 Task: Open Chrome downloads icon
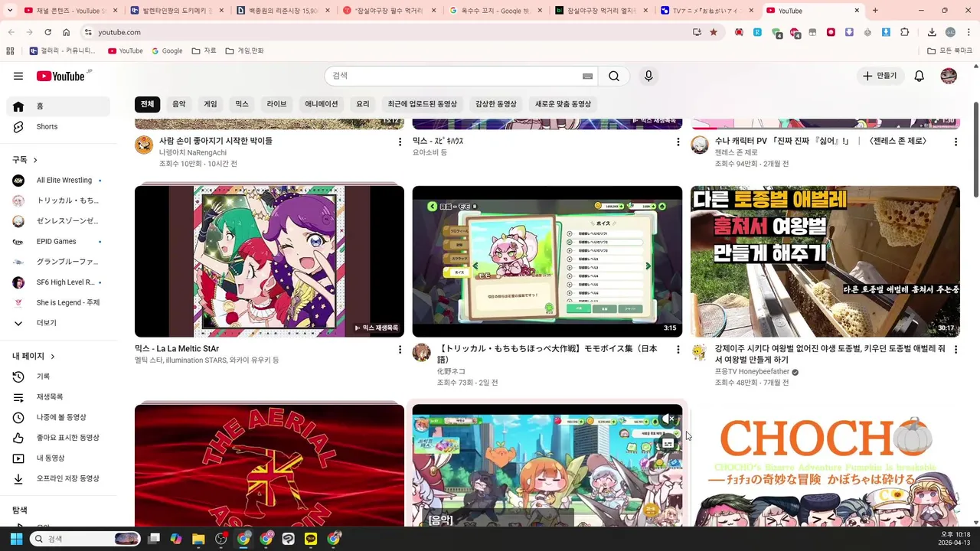coord(932,32)
